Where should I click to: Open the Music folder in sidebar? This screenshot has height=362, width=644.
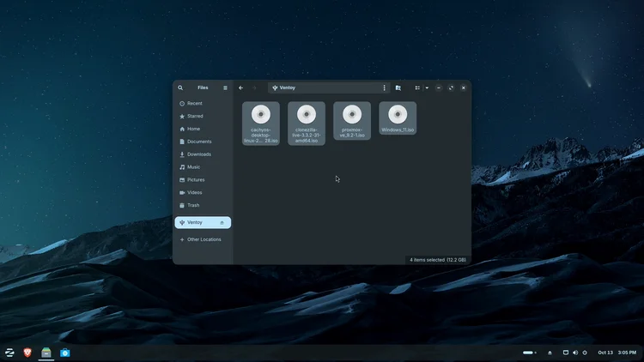coord(203,167)
